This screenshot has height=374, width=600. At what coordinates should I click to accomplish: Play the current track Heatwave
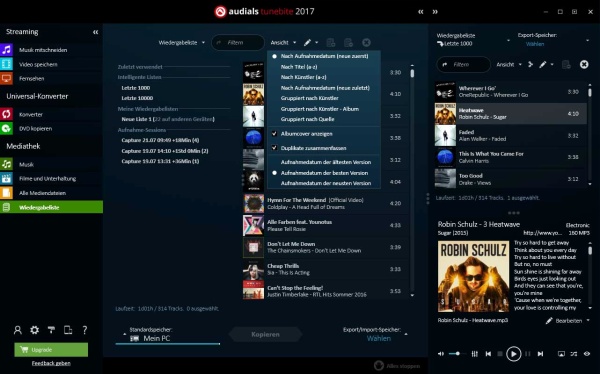coord(513,354)
